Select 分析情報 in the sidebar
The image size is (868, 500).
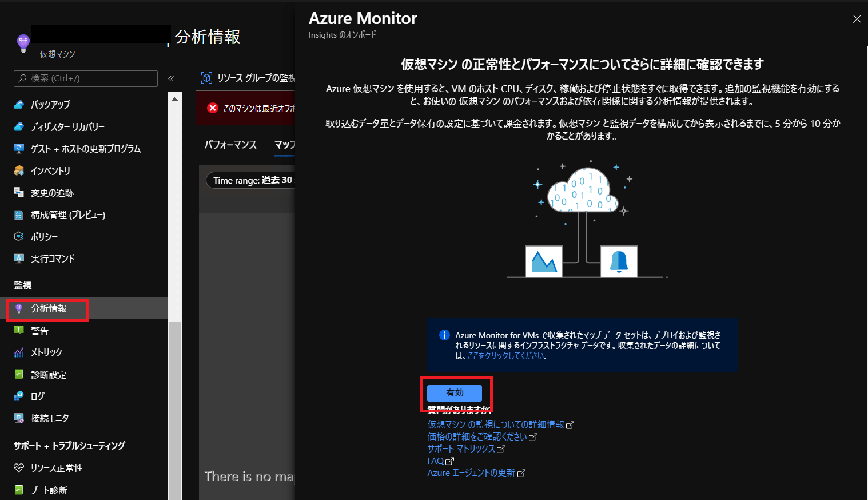click(83, 308)
